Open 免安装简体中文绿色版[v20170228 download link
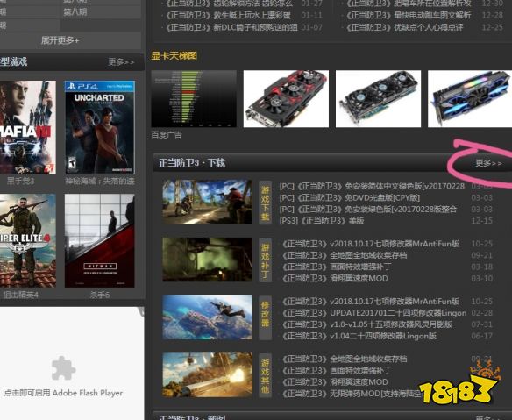 click(x=372, y=187)
